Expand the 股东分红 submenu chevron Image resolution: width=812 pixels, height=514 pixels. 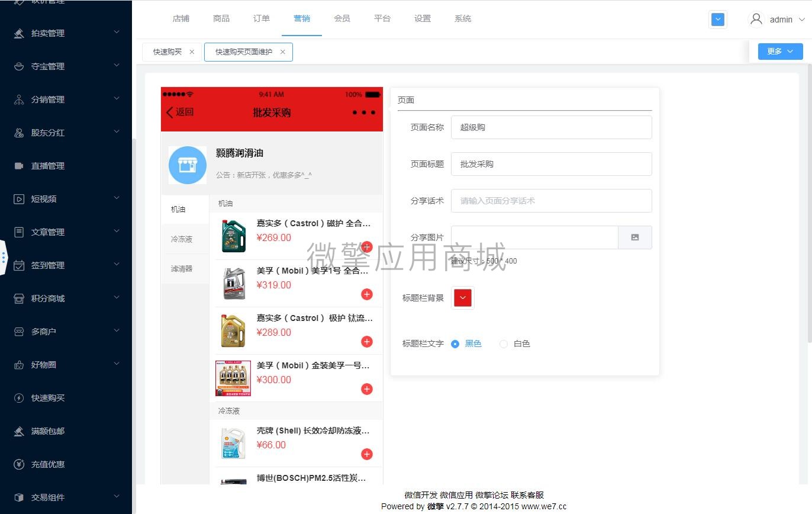coord(117,132)
